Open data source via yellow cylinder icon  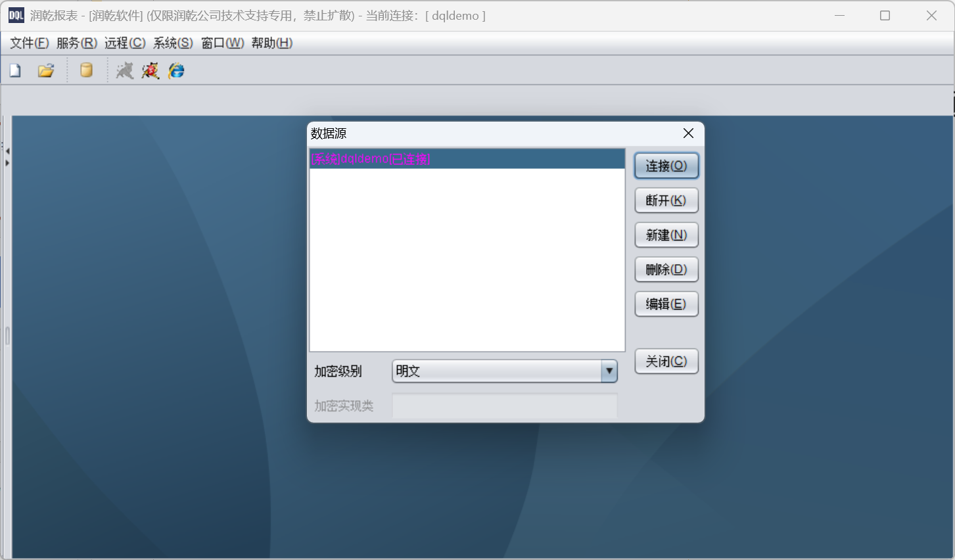(x=86, y=70)
